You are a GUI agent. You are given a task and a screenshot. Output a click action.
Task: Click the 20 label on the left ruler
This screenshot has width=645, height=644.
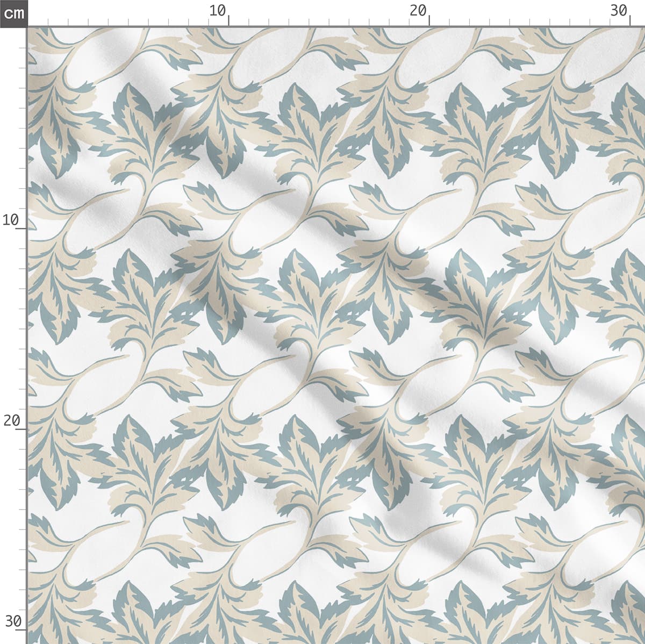pyautogui.click(x=10, y=420)
